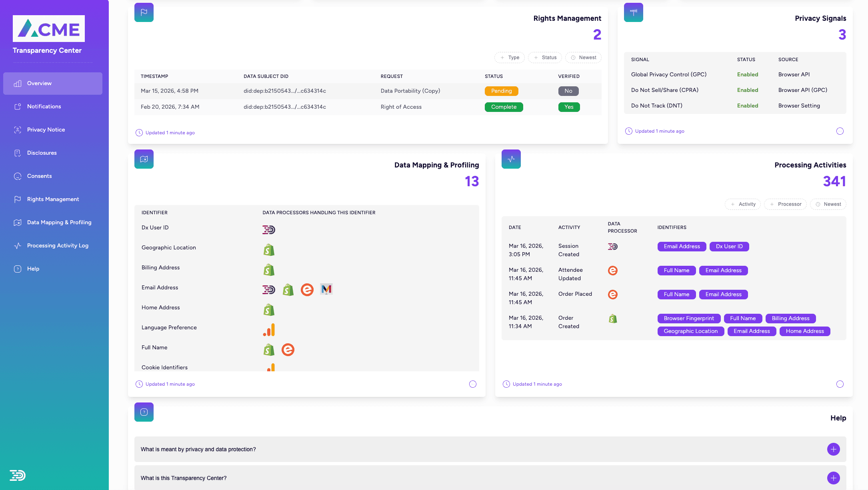
Task: Click the Mailchimp icon in the Email Address row
Action: [326, 289]
